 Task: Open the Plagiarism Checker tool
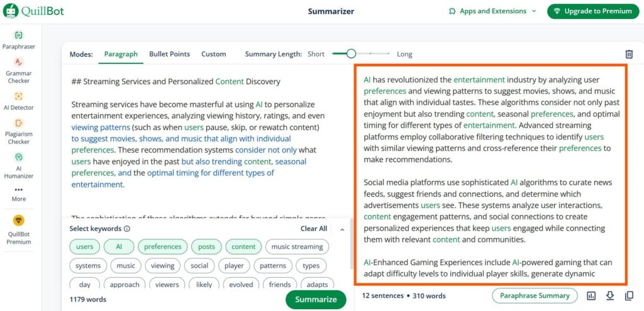(18, 131)
